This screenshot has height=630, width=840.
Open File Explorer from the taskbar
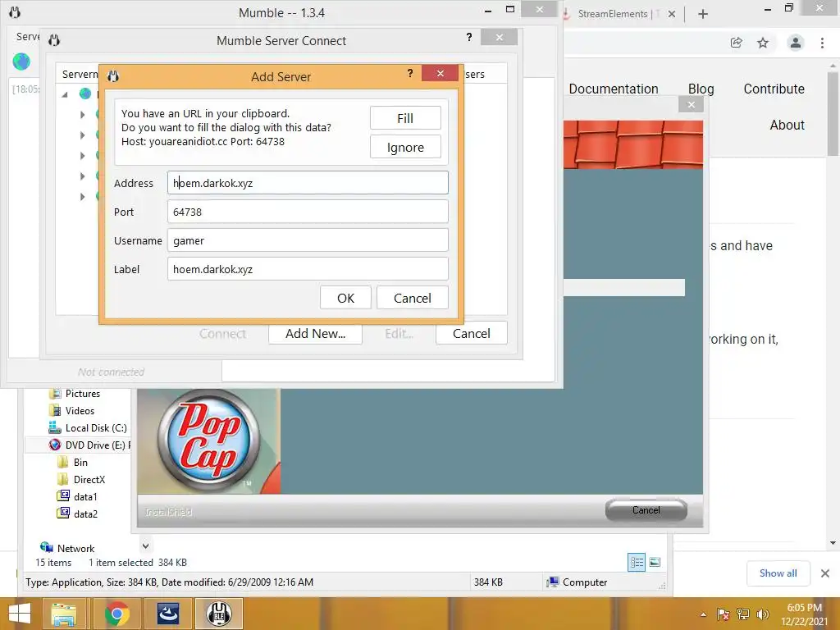coord(64,614)
